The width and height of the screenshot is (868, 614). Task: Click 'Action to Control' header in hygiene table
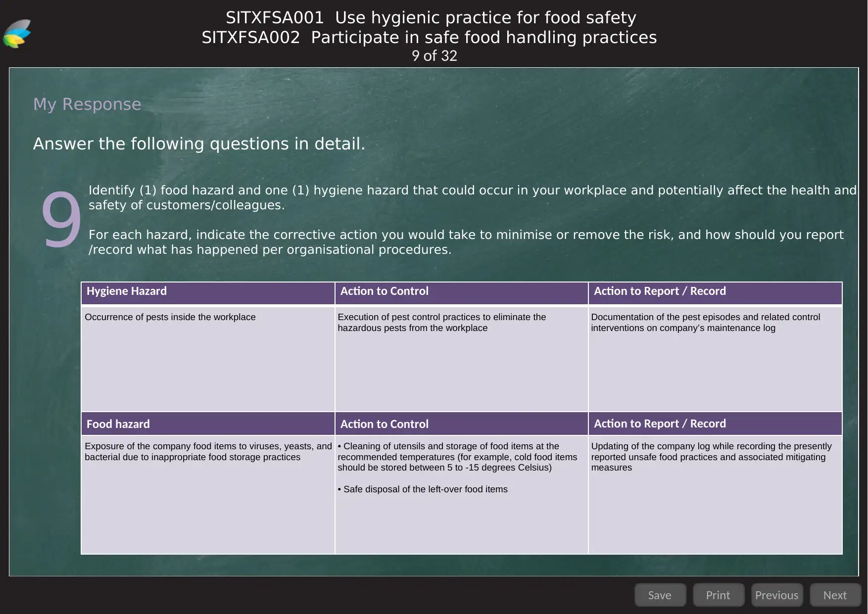[461, 293]
